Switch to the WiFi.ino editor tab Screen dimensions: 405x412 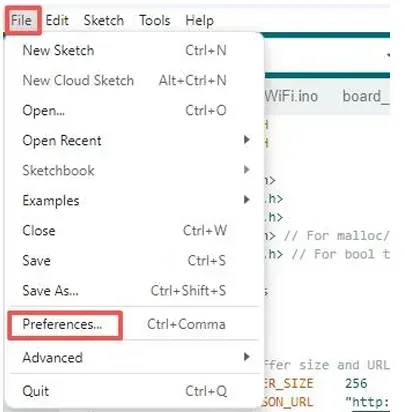(x=291, y=97)
